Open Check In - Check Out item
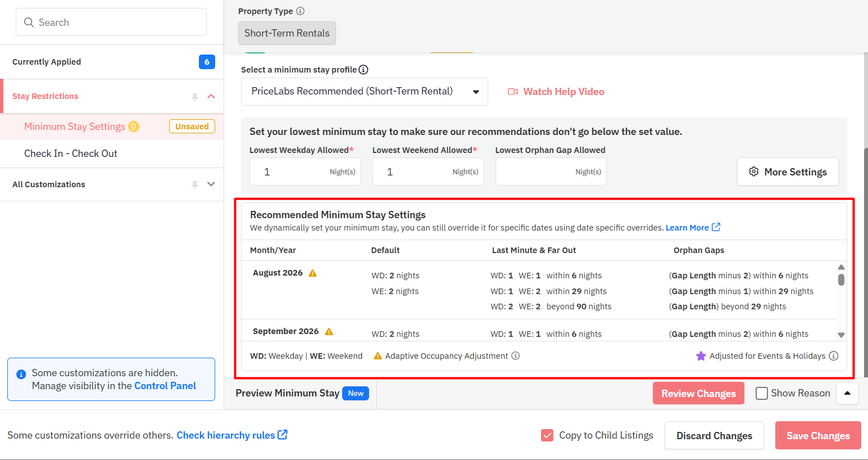 tap(112, 154)
